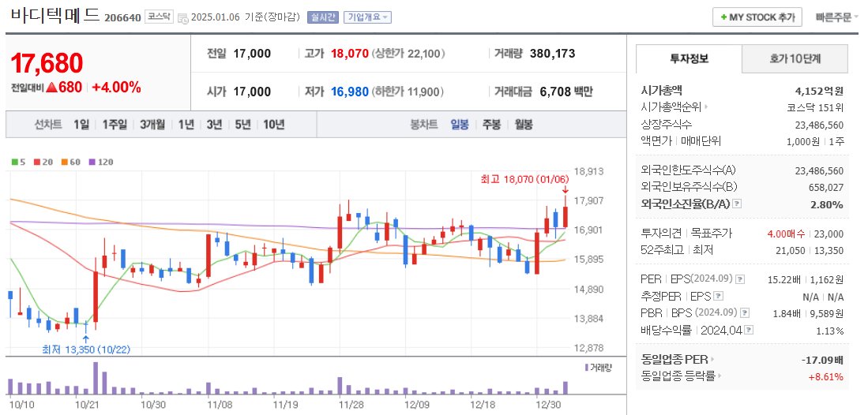Click the green 5-day moving average legend
The height and width of the screenshot is (415, 868).
pyautogui.click(x=18, y=162)
